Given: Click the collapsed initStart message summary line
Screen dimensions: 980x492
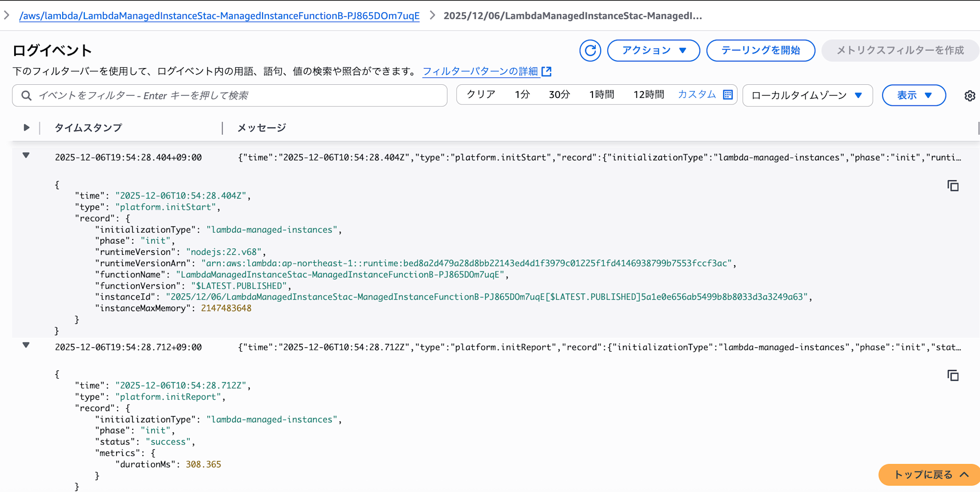Looking at the screenshot, I should [600, 157].
